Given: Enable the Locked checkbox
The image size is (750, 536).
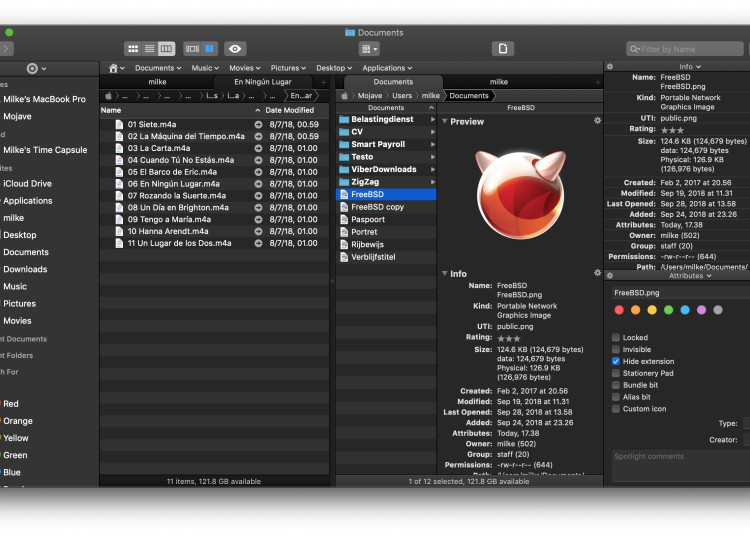Looking at the screenshot, I should tap(616, 338).
